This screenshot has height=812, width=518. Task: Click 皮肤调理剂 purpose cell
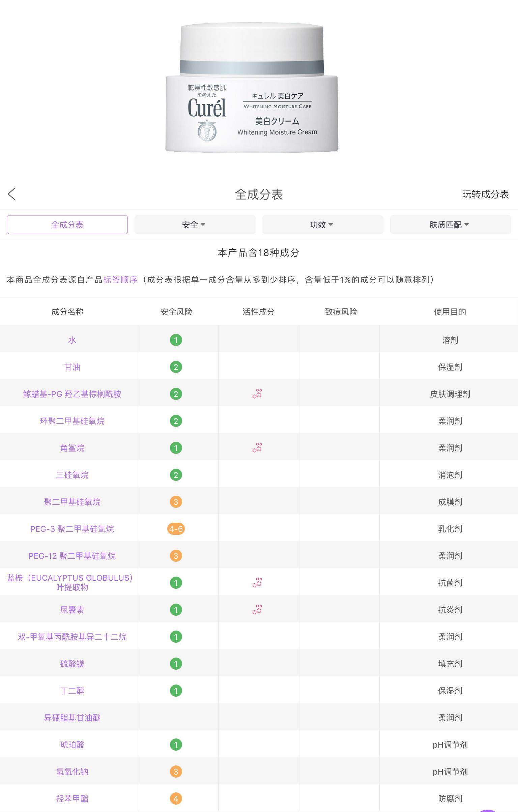(450, 394)
